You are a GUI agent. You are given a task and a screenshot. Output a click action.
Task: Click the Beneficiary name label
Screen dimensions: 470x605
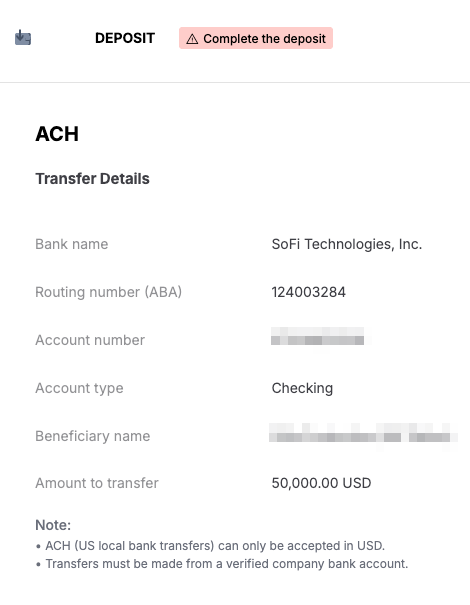[93, 436]
